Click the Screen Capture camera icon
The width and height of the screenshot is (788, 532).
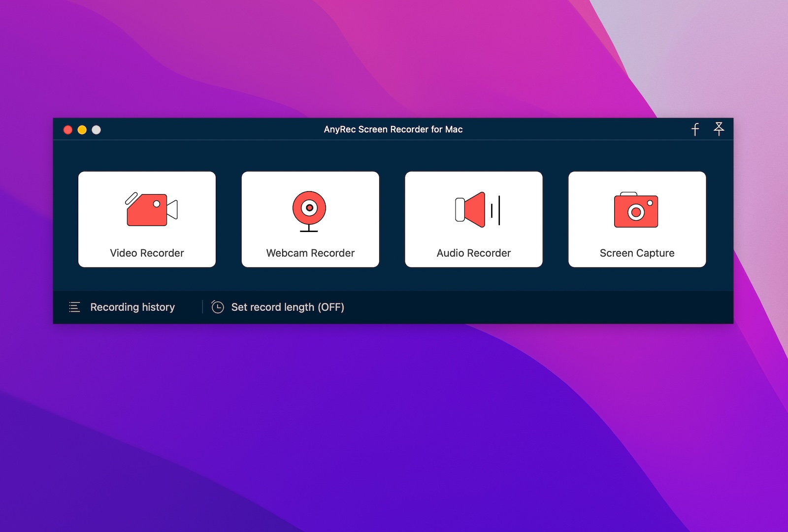point(636,209)
